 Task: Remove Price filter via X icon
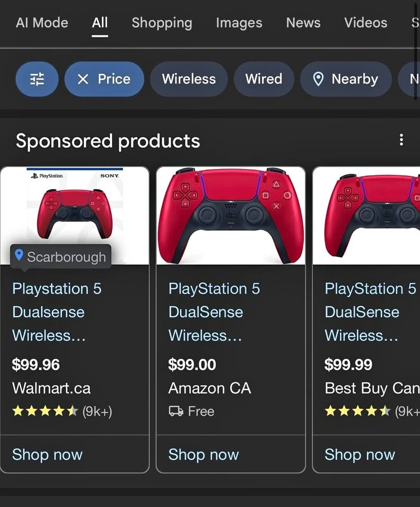click(x=83, y=79)
